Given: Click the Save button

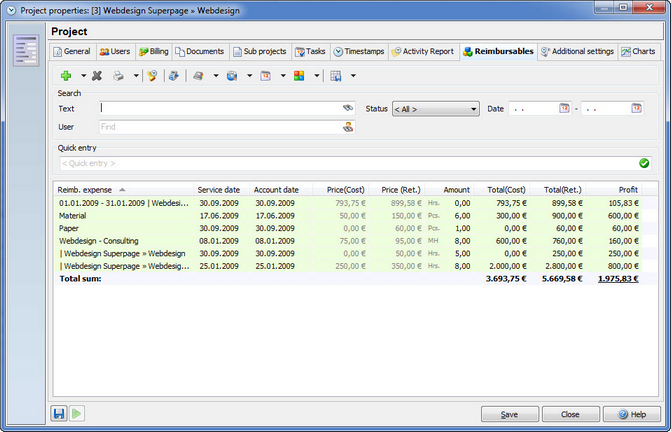Looking at the screenshot, I should (x=510, y=414).
